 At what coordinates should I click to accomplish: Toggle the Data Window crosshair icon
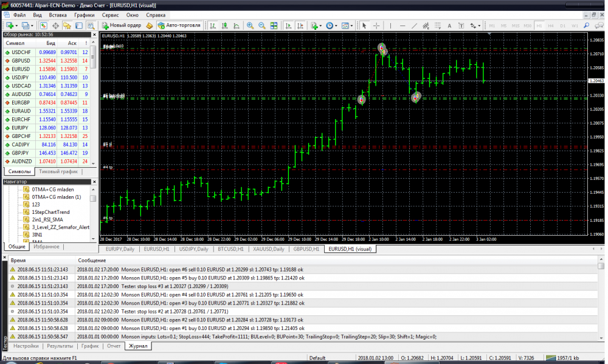point(55,26)
